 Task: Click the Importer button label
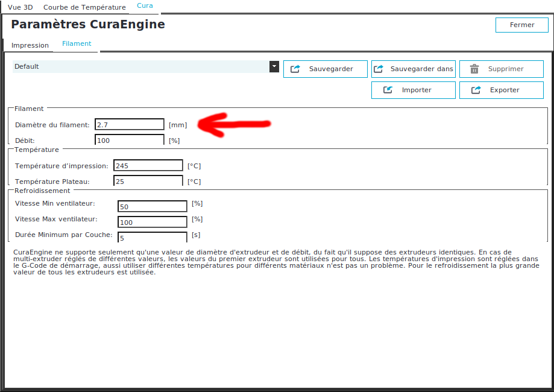[417, 90]
